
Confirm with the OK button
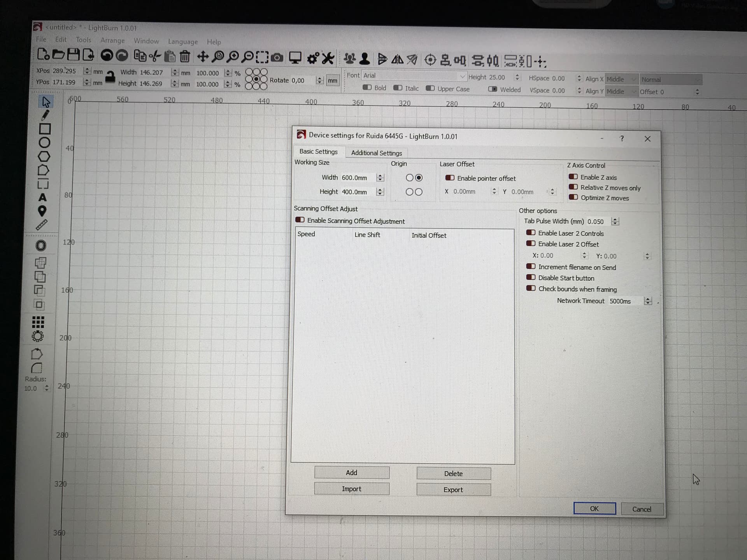coord(594,509)
